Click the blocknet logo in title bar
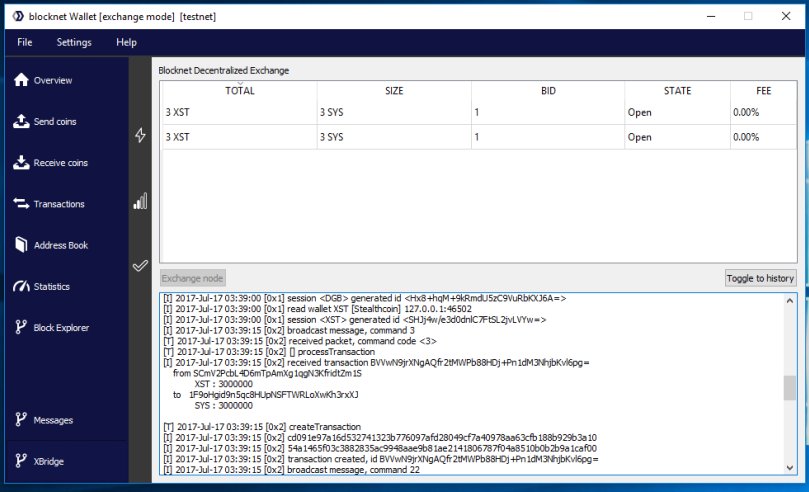The image size is (809, 492). coord(18,16)
